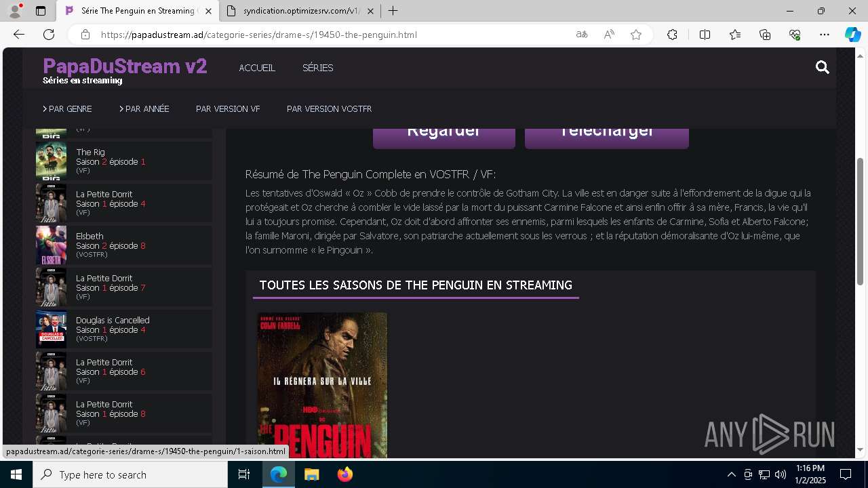Open volume speaker tray icon
This screenshot has width=868, height=488.
[x=781, y=474]
